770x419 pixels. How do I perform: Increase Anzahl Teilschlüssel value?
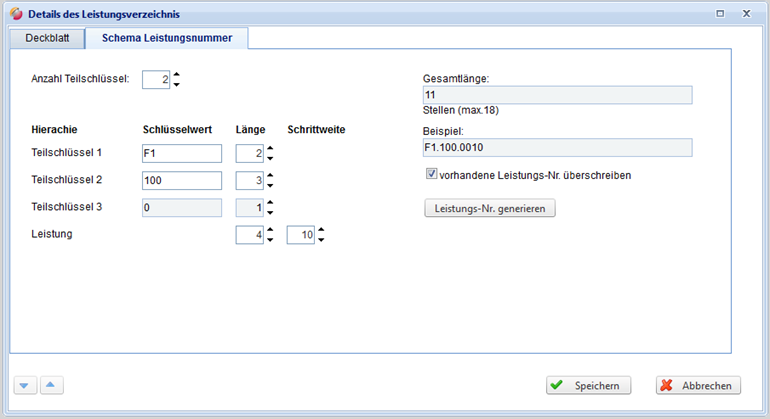click(x=177, y=75)
